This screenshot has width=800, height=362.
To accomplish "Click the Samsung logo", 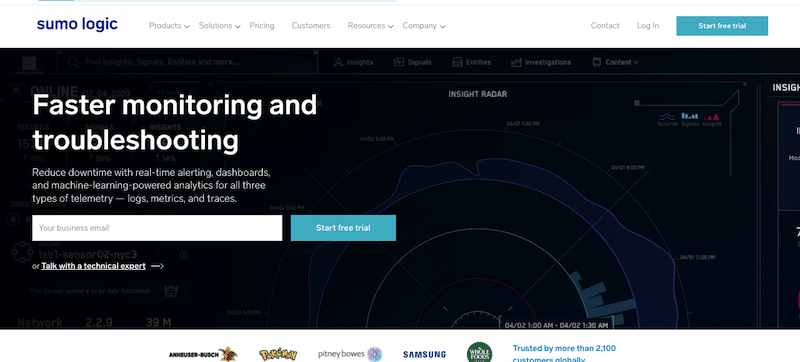I will [424, 354].
